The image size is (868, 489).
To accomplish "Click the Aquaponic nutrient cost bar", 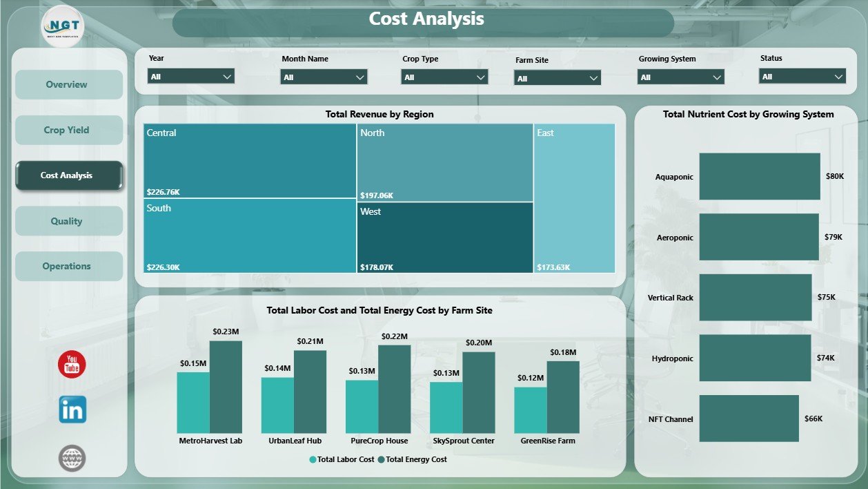I will [x=760, y=177].
